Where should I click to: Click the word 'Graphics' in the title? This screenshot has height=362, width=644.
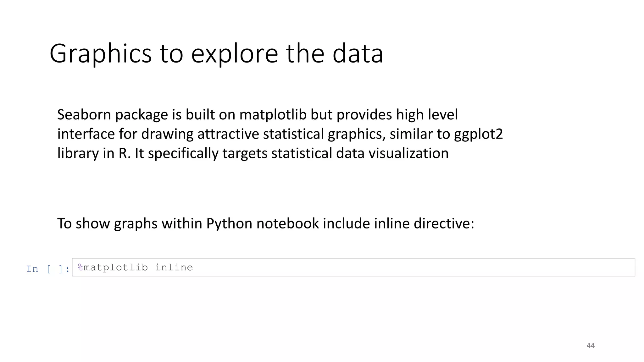100,53
